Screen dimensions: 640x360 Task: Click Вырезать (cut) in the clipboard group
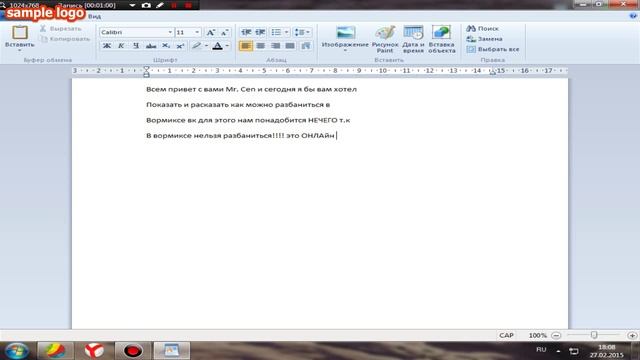(x=60, y=29)
